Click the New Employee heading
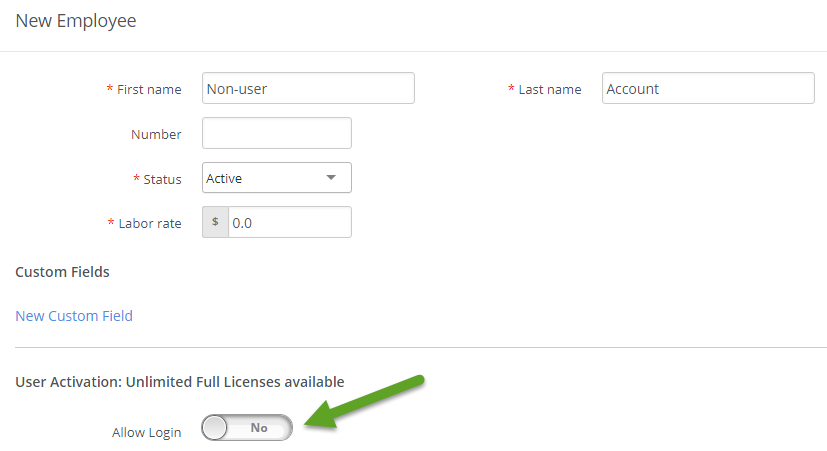This screenshot has width=827, height=451. tap(76, 21)
